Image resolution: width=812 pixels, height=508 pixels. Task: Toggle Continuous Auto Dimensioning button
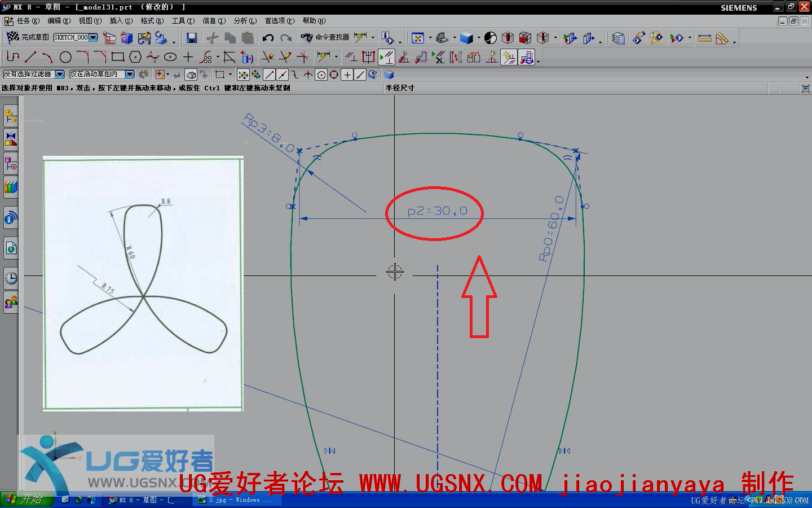coord(527,57)
